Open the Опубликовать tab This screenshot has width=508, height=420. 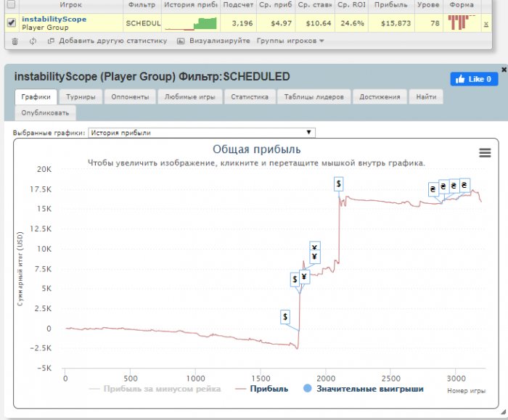click(x=45, y=113)
